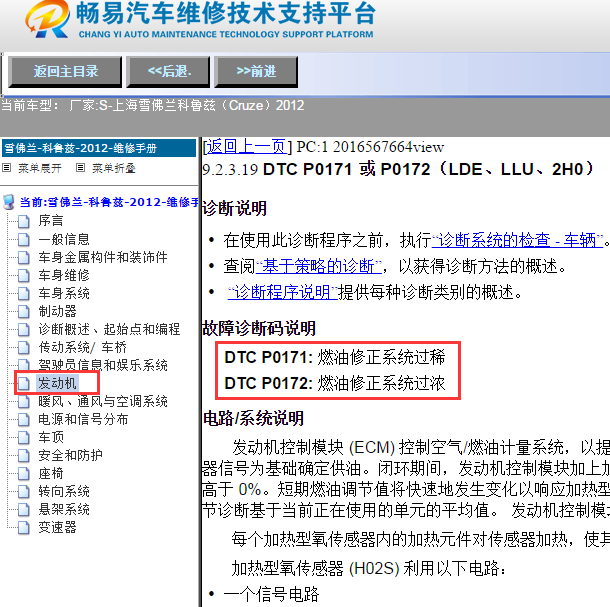Image resolution: width=610 pixels, height=607 pixels.
Task: Open the 诊断概述、起始点和编程 tree item
Action: click(109, 329)
